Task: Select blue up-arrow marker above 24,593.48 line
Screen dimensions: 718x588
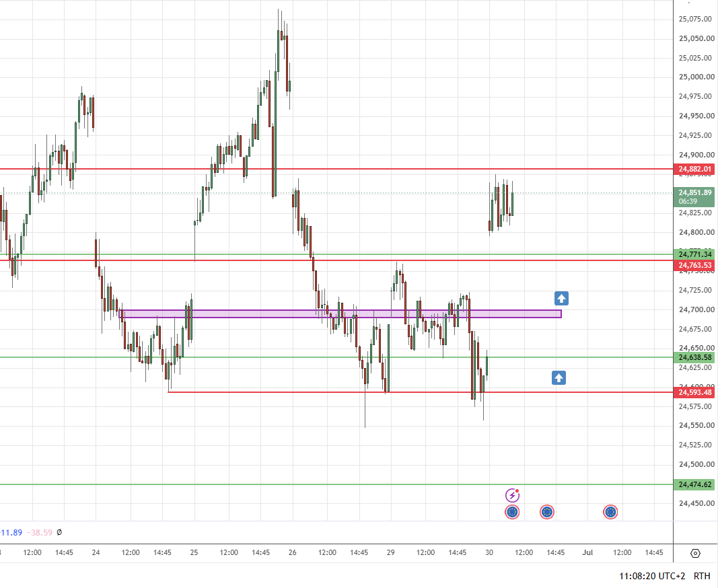Action: click(559, 378)
